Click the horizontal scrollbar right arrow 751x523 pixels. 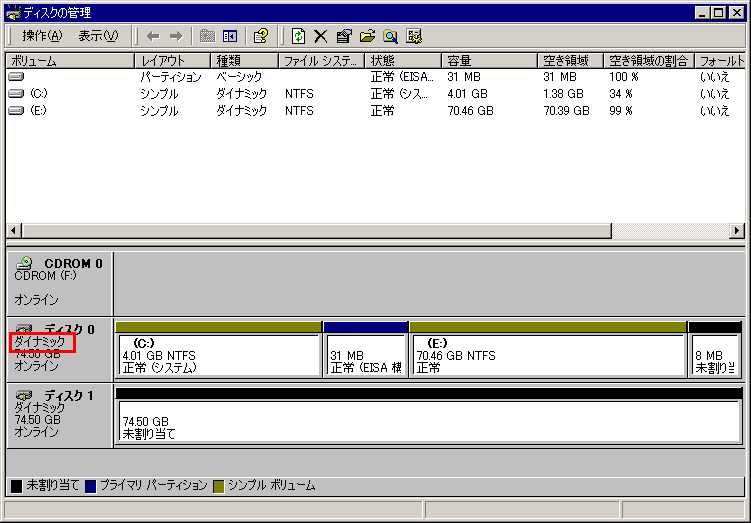click(737, 230)
